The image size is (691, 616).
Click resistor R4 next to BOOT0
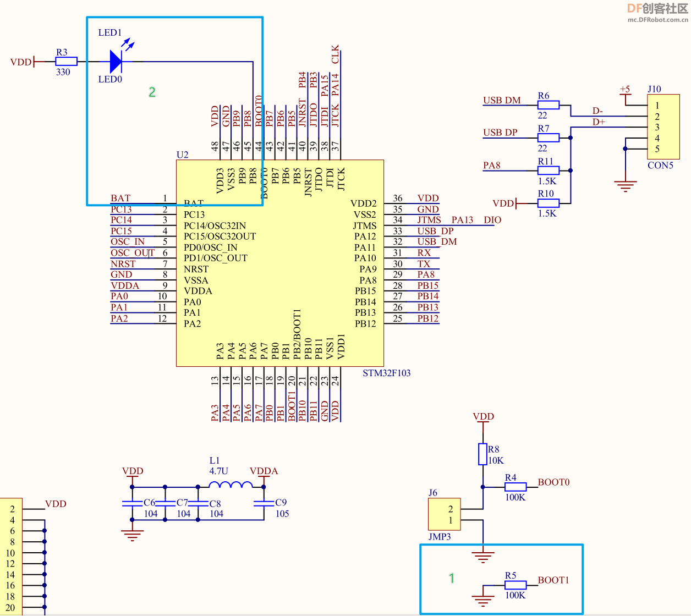point(515,487)
